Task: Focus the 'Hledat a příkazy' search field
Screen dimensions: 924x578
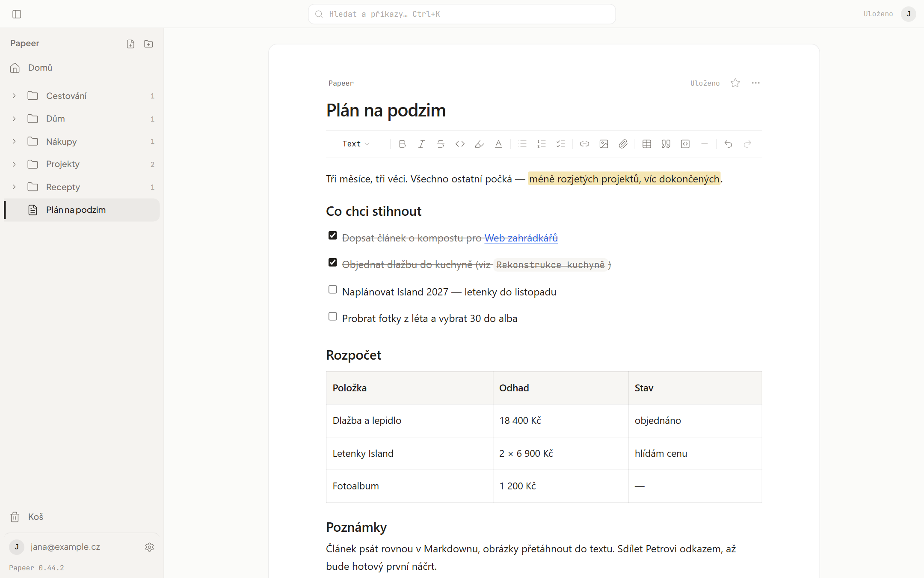Action: coord(462,14)
